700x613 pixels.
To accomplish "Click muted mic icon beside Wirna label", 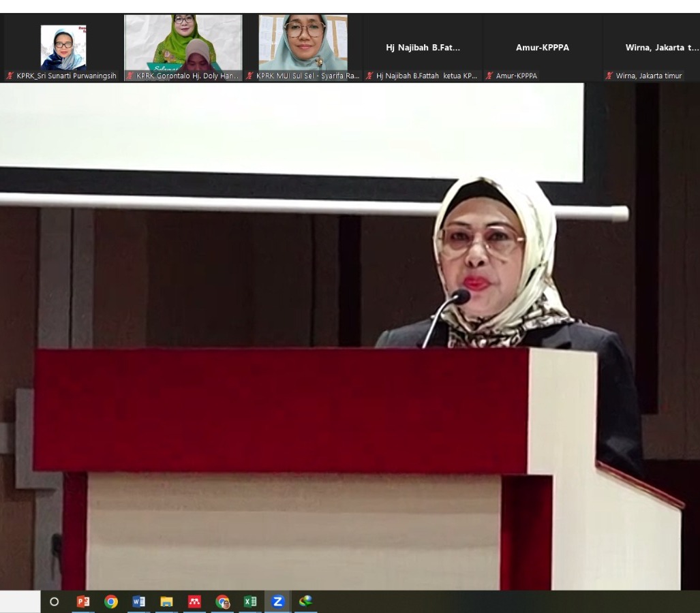I will coord(609,76).
